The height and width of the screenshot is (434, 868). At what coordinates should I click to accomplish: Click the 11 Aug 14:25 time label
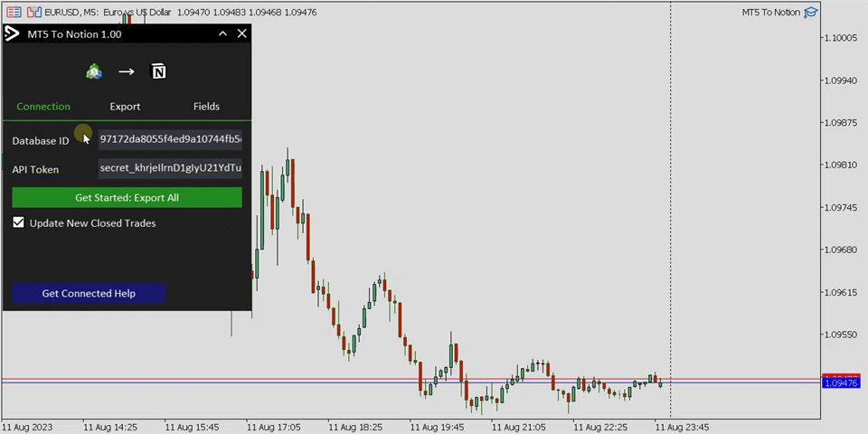pos(110,428)
